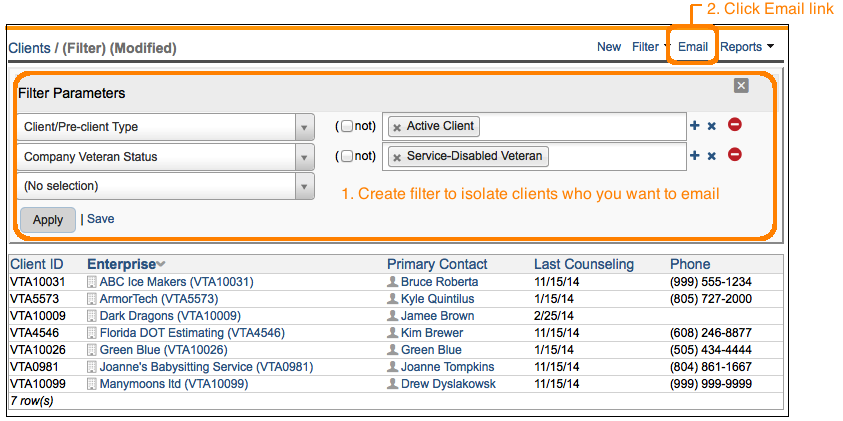Click the red remove icon on Client/Pre-client Type row

734,125
